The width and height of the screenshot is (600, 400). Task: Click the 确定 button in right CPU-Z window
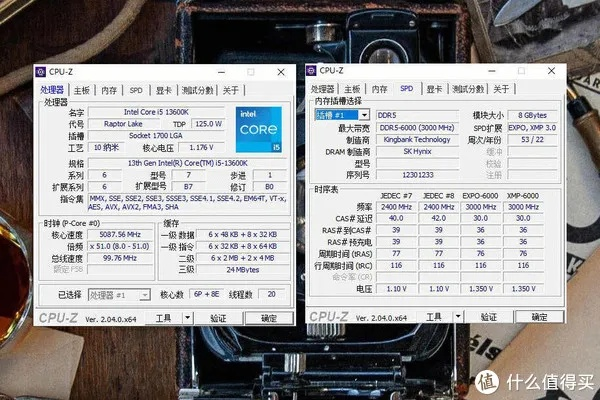(x=540, y=317)
